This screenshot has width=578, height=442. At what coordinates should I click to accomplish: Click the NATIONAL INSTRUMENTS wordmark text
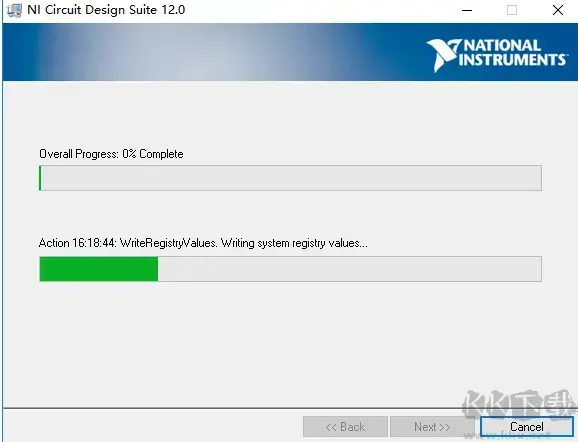click(512, 53)
